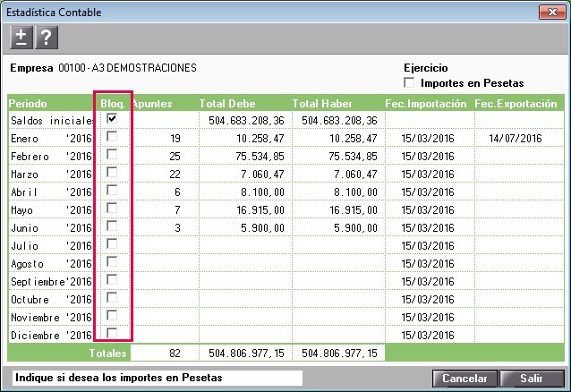Click the status message about Pesetas
Screen dimensions: 571x392
click(119, 378)
